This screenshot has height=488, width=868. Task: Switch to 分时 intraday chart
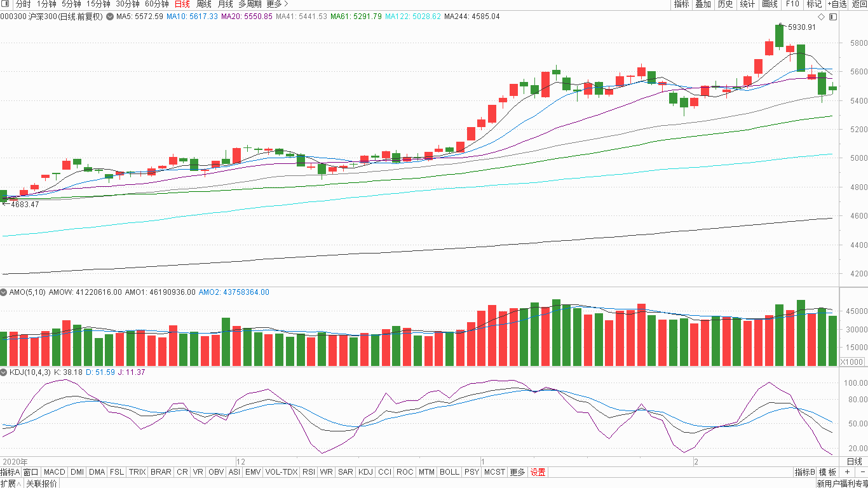pos(23,4)
